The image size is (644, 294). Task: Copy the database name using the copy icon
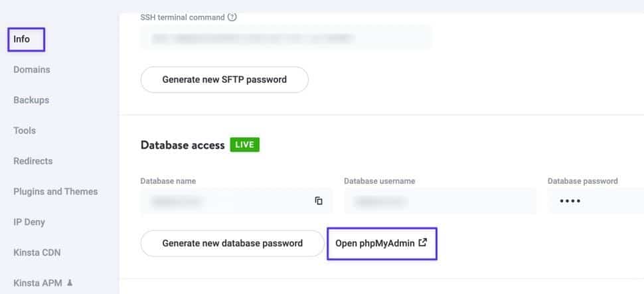click(x=319, y=200)
